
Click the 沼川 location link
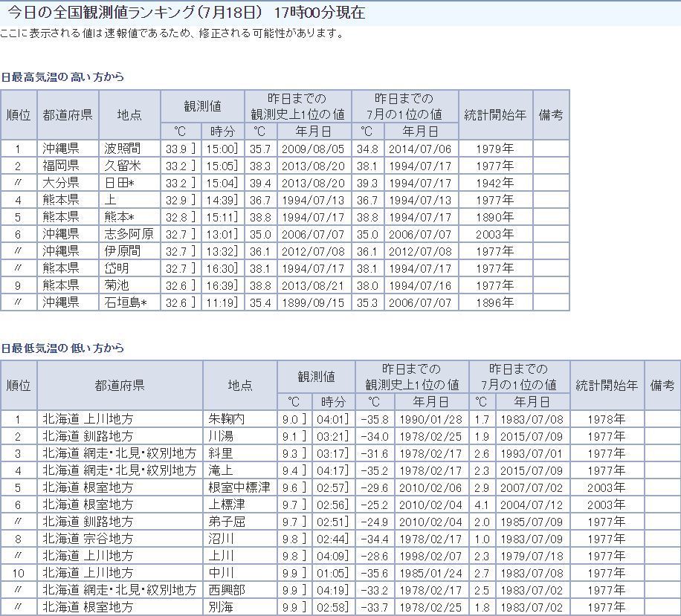[221, 539]
